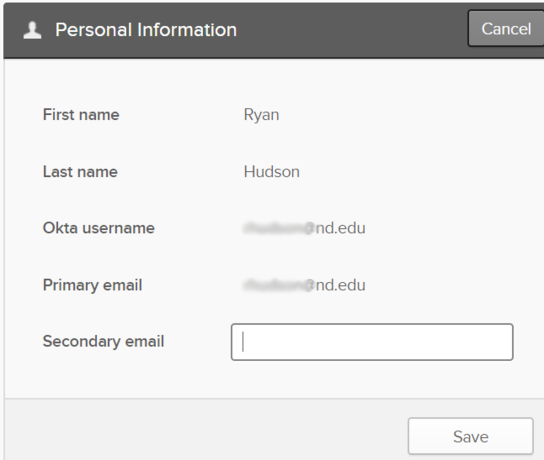Click the blurred part of Primary email
This screenshot has width=544, height=460.
coord(278,286)
